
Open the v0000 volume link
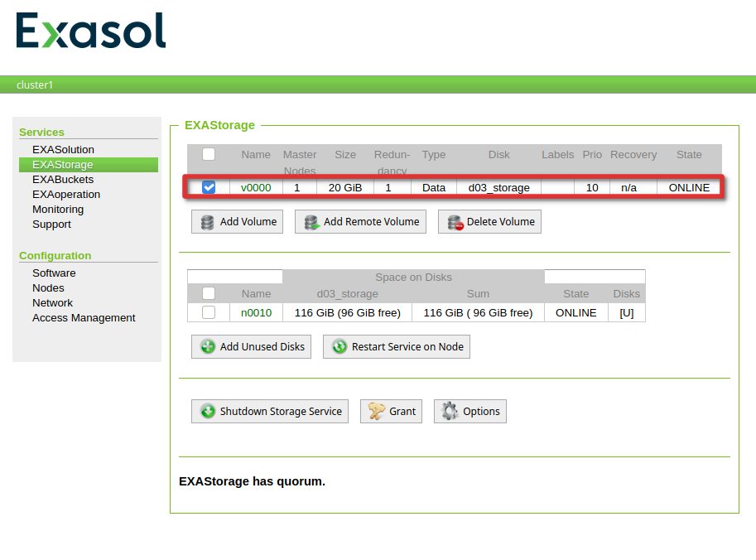click(x=256, y=187)
